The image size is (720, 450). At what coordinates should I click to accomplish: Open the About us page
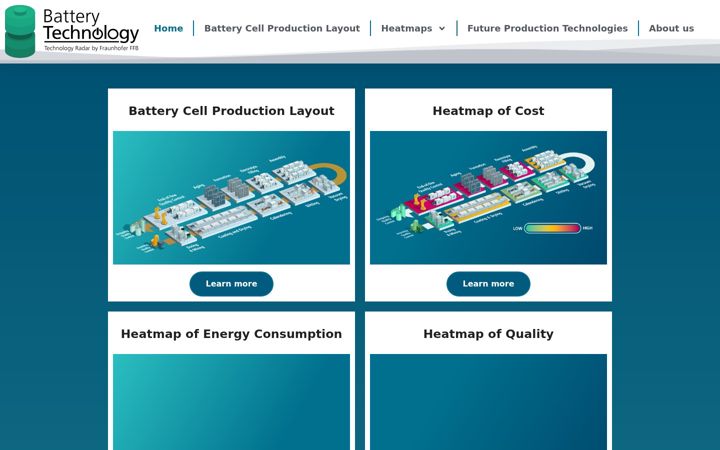point(671,28)
